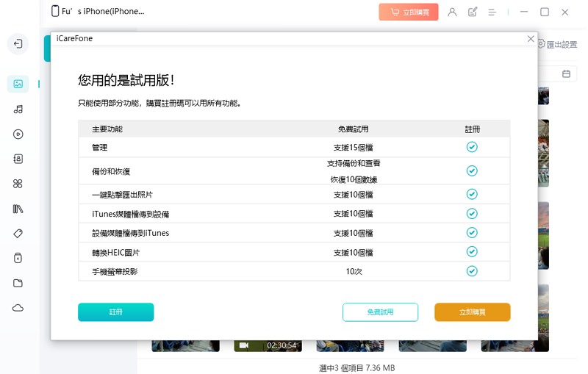Open 匯出設置 export settings
Screen dimensions: 588x374
click(x=558, y=45)
